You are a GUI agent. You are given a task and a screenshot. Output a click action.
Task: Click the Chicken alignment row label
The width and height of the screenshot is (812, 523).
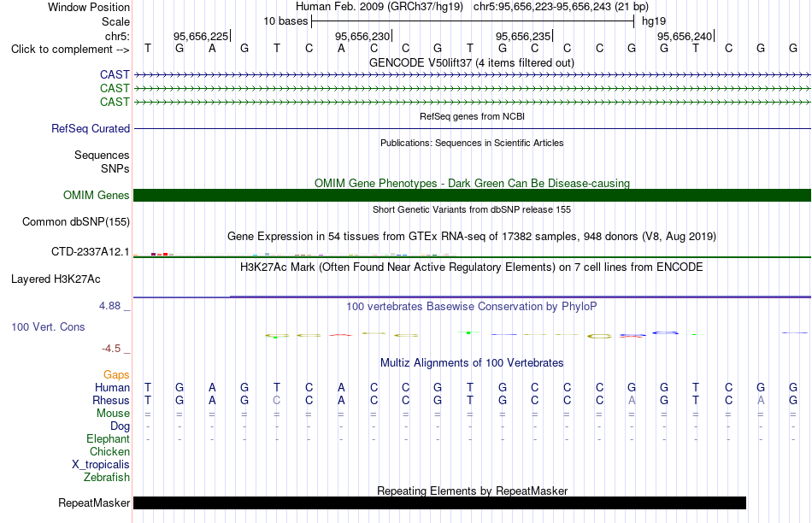109,451
